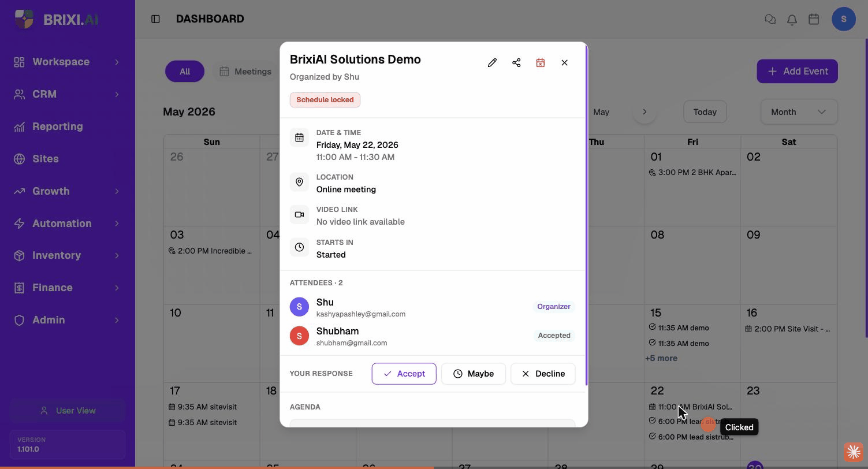Viewport: 868px width, 469px height.
Task: Open notifications bell
Action: (x=792, y=19)
